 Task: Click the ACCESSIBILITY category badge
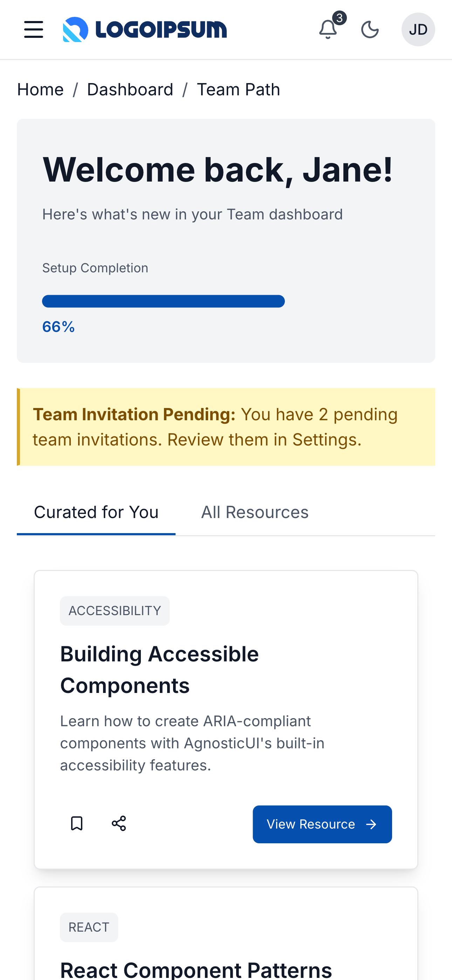coord(114,610)
